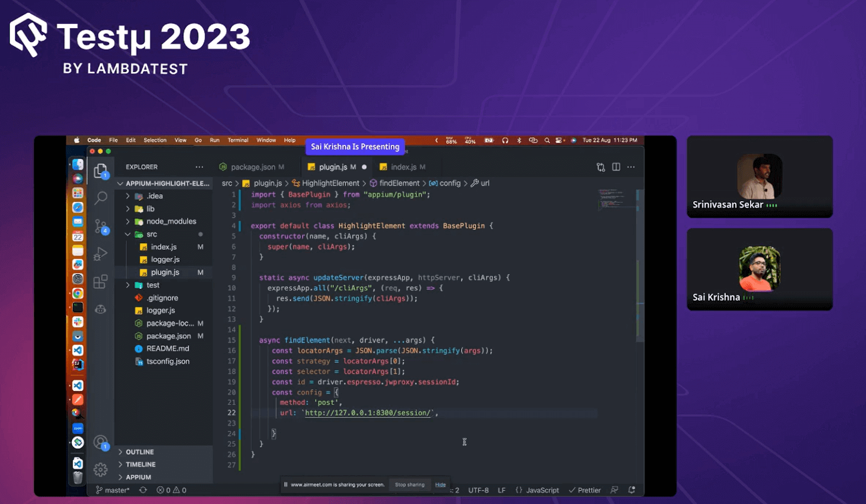Click the unsaved dot on plugin.js tab
Screen dimensions: 866x504
364,167
